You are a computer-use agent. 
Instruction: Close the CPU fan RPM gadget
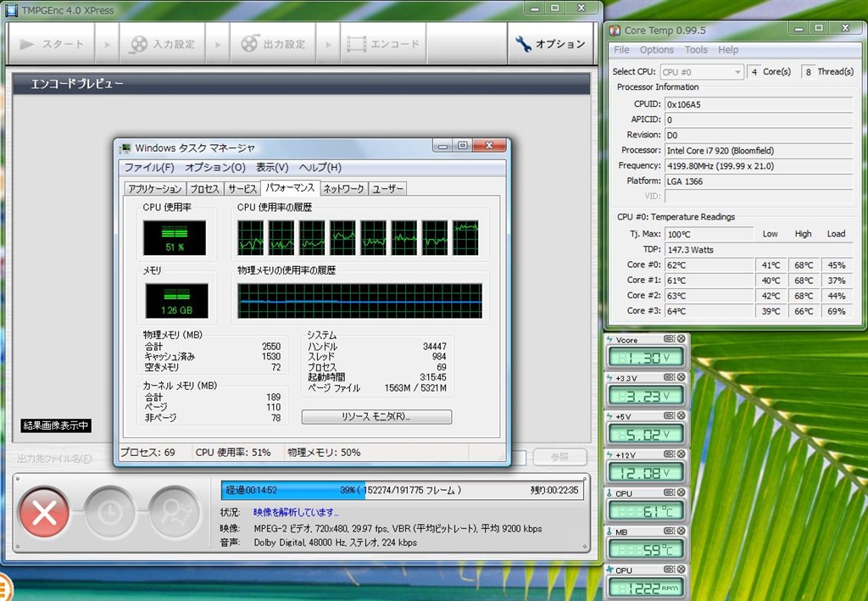[681, 569]
